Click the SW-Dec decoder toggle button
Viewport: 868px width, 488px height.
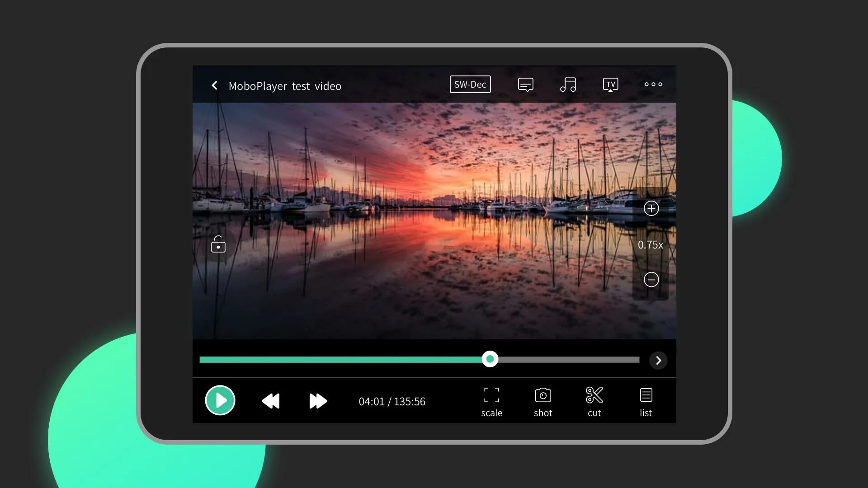tap(470, 84)
